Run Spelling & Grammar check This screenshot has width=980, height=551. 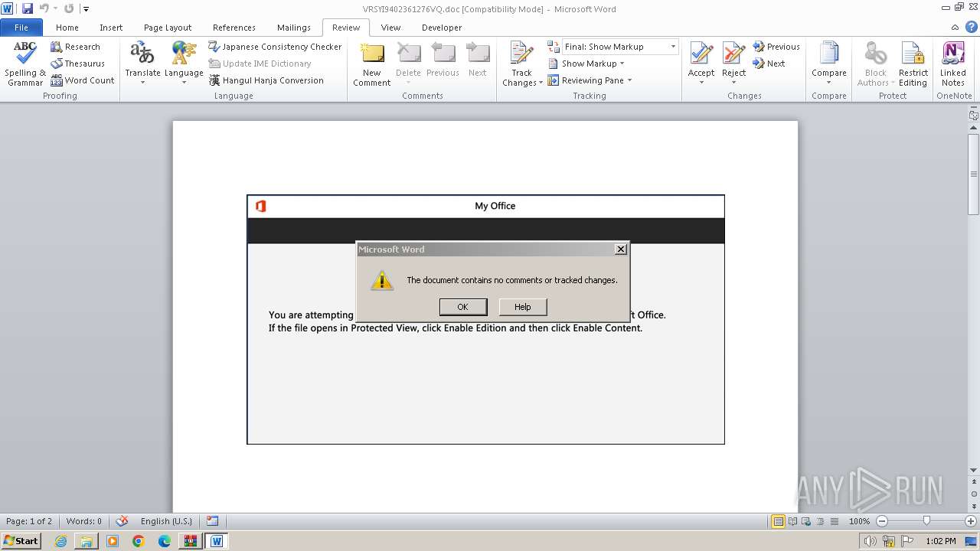click(25, 63)
